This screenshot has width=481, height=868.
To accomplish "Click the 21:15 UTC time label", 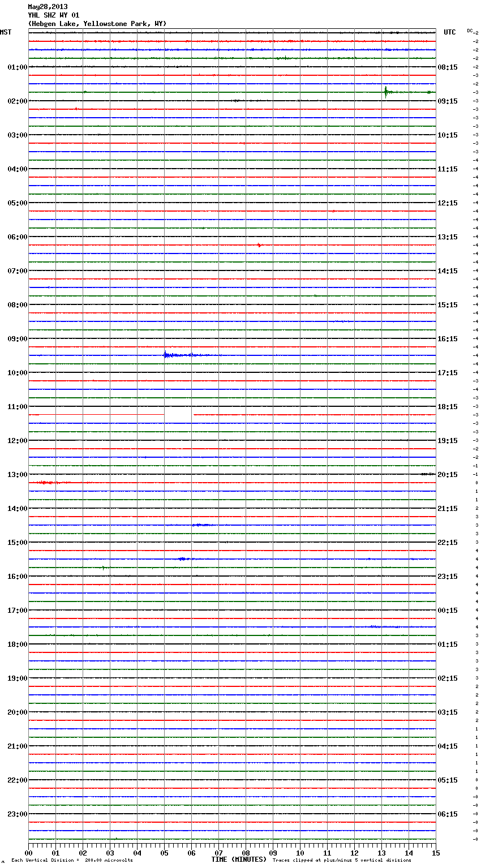I will (x=448, y=509).
